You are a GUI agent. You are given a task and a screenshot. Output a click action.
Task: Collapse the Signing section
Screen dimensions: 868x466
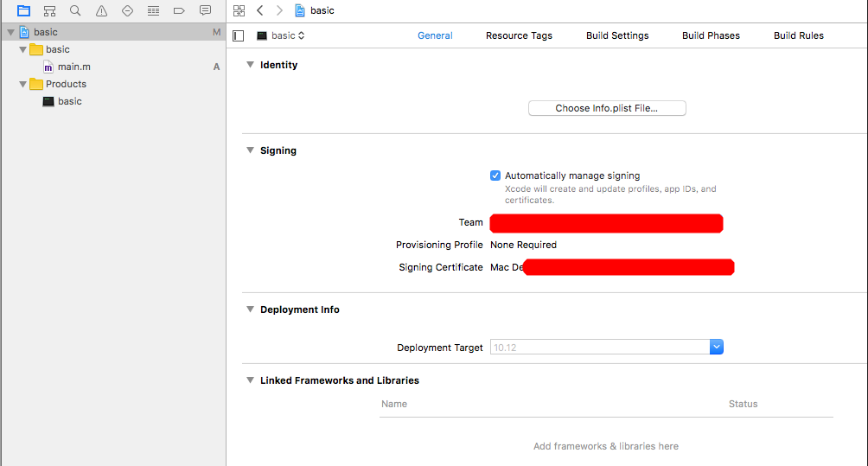click(x=250, y=150)
